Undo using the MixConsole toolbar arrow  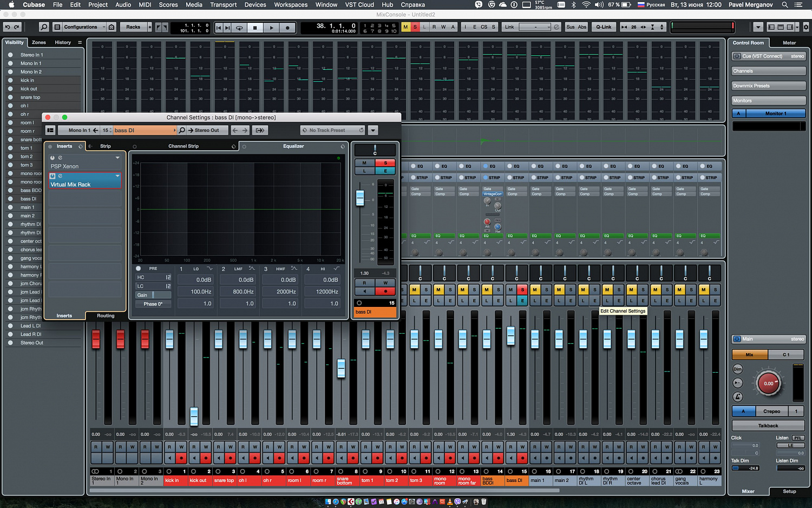(7, 27)
